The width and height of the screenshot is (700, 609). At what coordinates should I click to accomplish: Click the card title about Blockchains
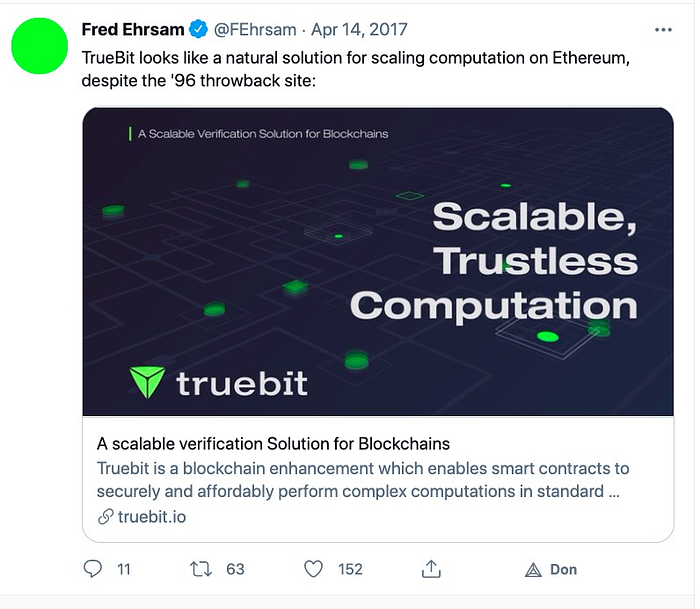click(x=273, y=444)
